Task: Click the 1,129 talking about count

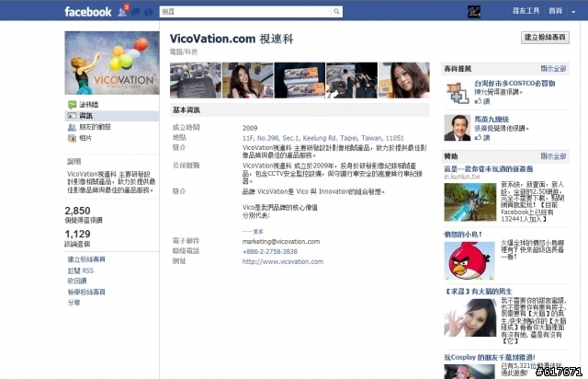Action: pos(77,234)
